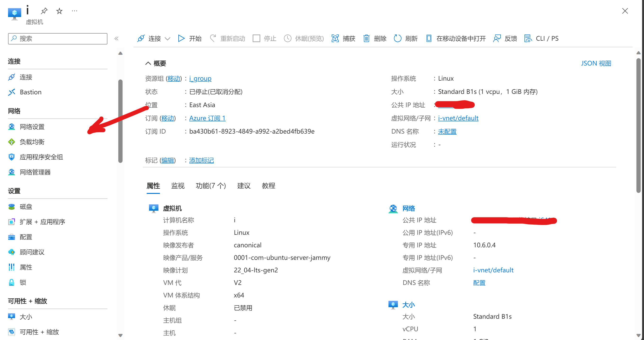Click the 休眠(预览) hibernate button
The image size is (644, 340).
click(x=304, y=39)
